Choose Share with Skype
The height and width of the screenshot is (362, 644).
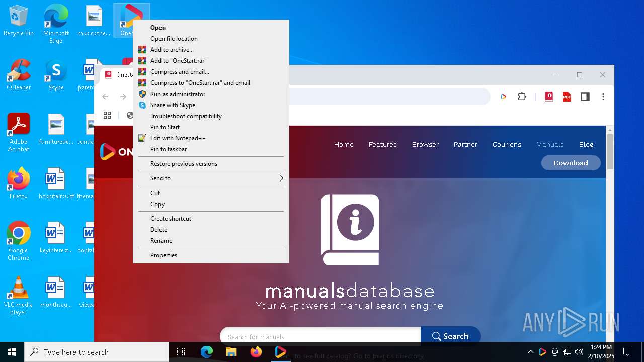pos(211,105)
